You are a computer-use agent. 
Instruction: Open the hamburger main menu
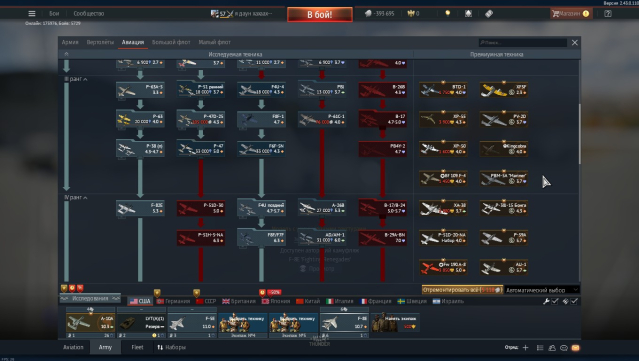pos(32,13)
